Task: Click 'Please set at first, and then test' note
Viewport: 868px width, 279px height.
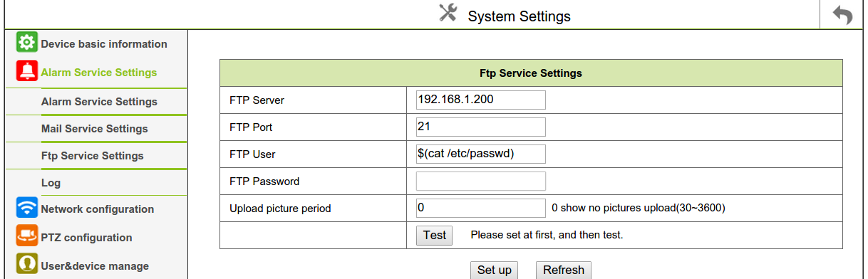Action: pos(547,234)
